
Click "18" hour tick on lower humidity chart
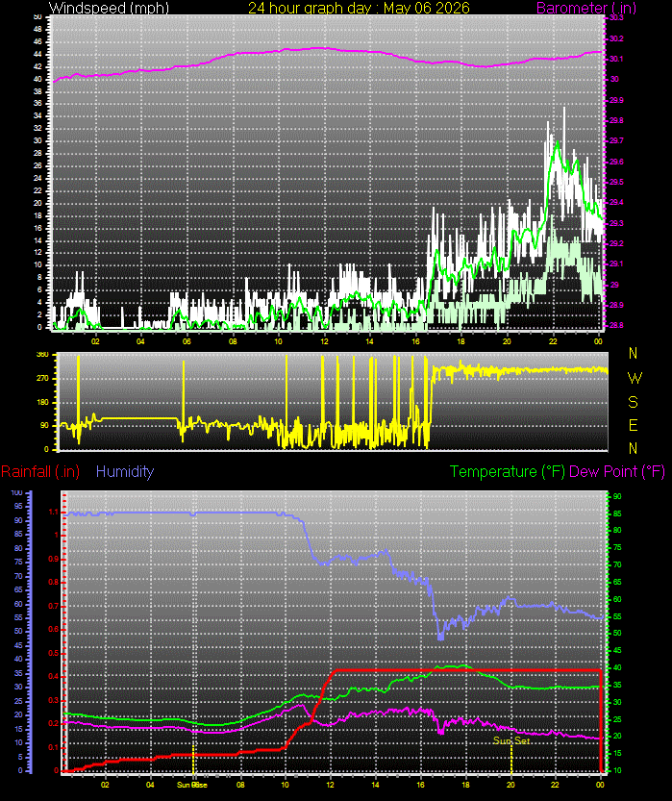[465, 785]
